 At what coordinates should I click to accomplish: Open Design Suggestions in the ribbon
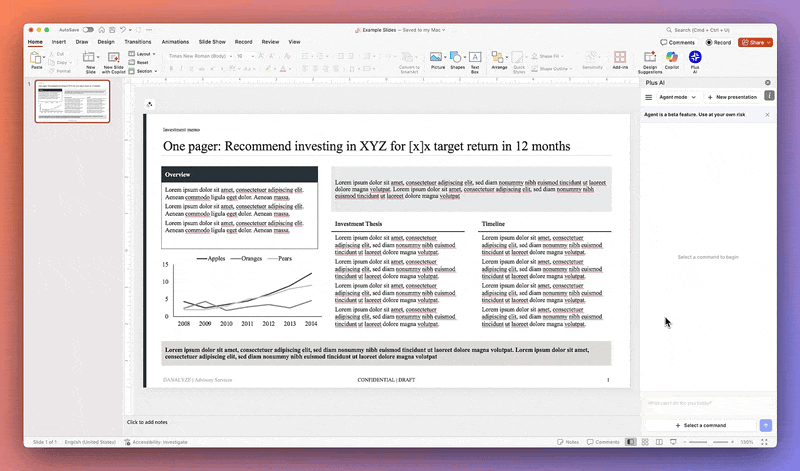tap(649, 60)
